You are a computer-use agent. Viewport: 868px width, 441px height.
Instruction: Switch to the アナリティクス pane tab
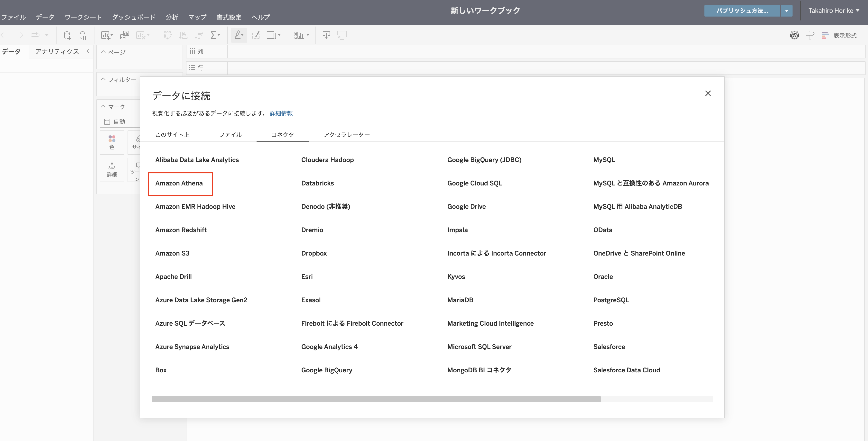(57, 52)
